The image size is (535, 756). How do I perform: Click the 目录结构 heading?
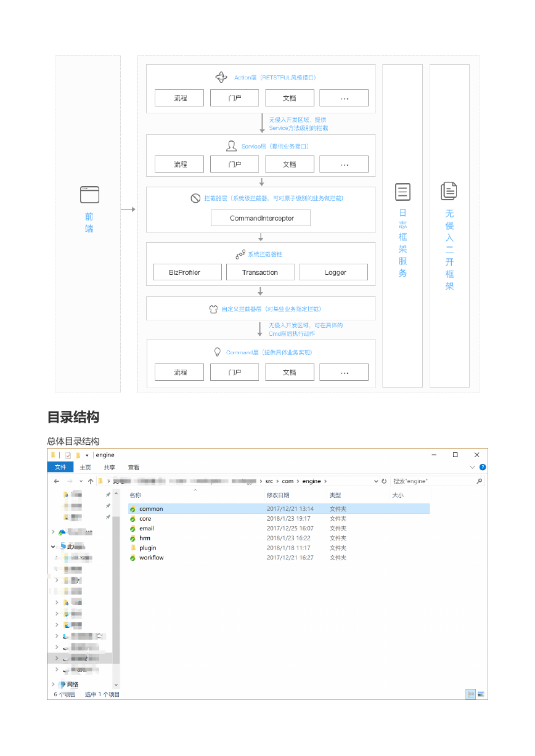(73, 417)
